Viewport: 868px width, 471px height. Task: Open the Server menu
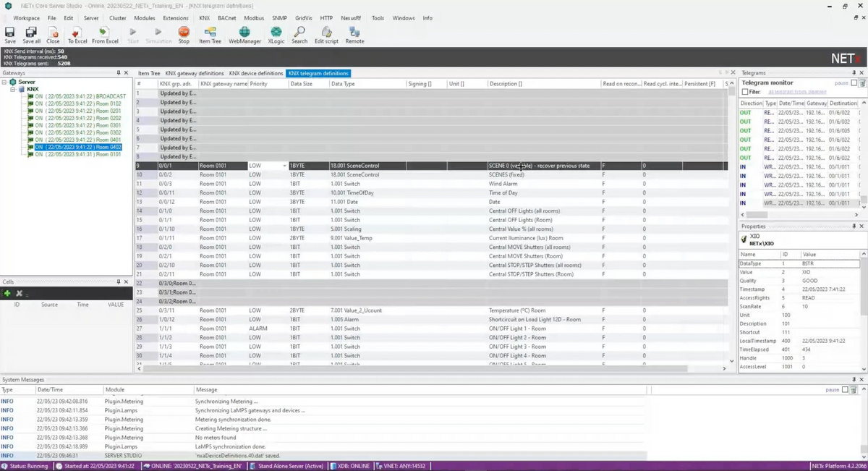click(x=91, y=18)
